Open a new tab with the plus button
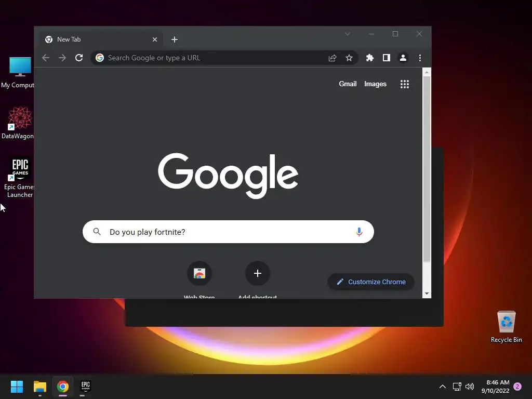Viewport: 532px width, 399px height. (x=175, y=39)
